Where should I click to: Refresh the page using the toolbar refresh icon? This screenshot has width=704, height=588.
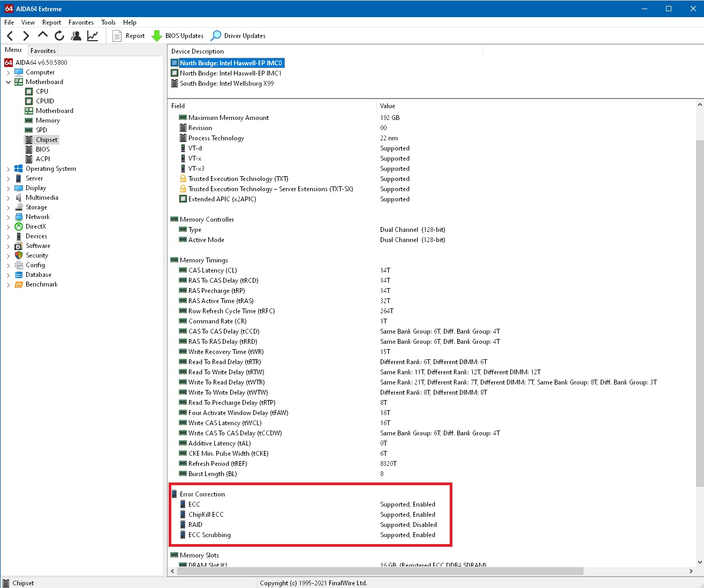click(x=59, y=36)
